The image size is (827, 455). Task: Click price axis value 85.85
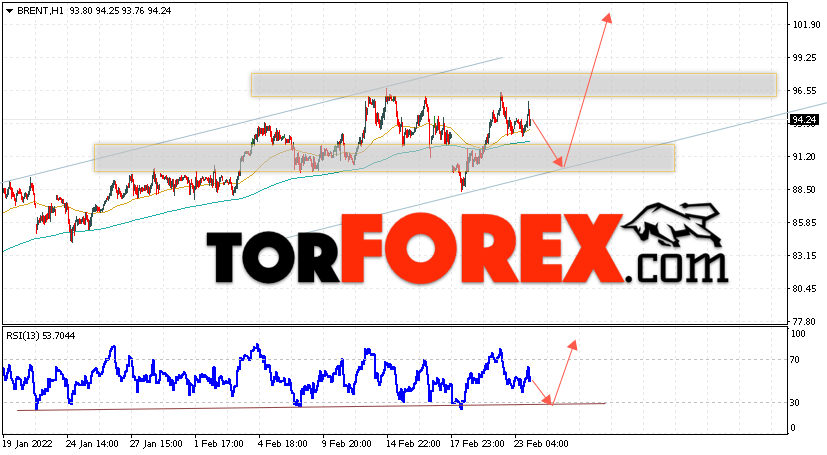pyautogui.click(x=804, y=222)
